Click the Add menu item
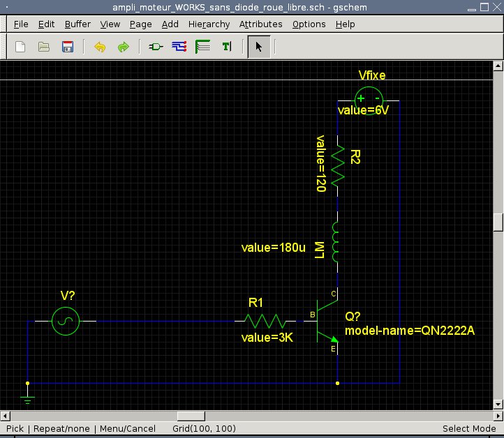 170,24
